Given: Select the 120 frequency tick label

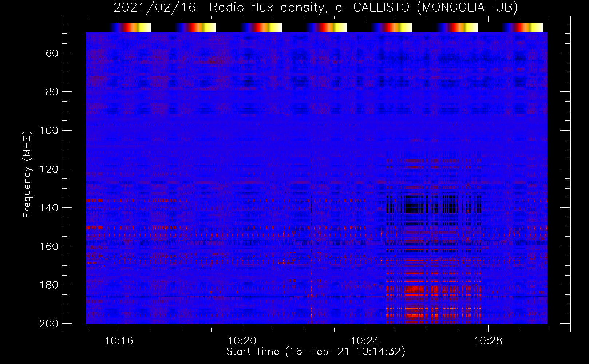Looking at the screenshot, I should point(49,169).
